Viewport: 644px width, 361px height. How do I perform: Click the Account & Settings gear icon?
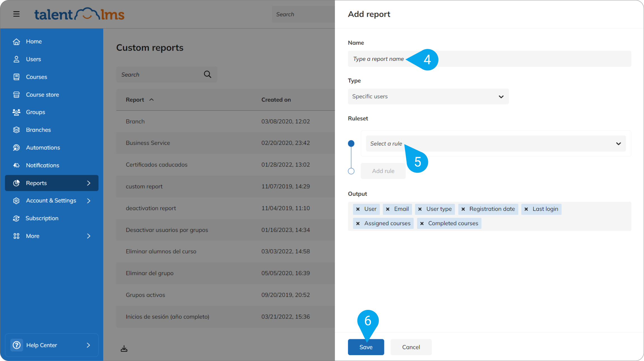tap(17, 201)
